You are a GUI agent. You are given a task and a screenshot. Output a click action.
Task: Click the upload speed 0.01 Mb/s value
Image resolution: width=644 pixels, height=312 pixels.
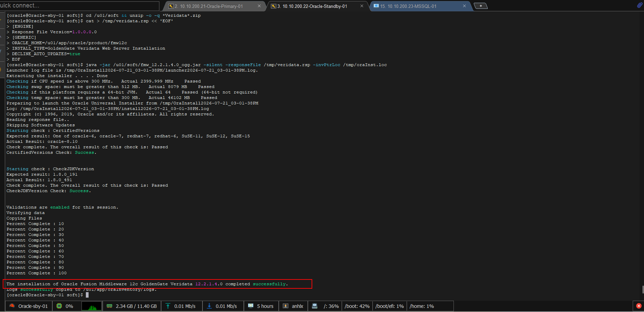point(185,306)
